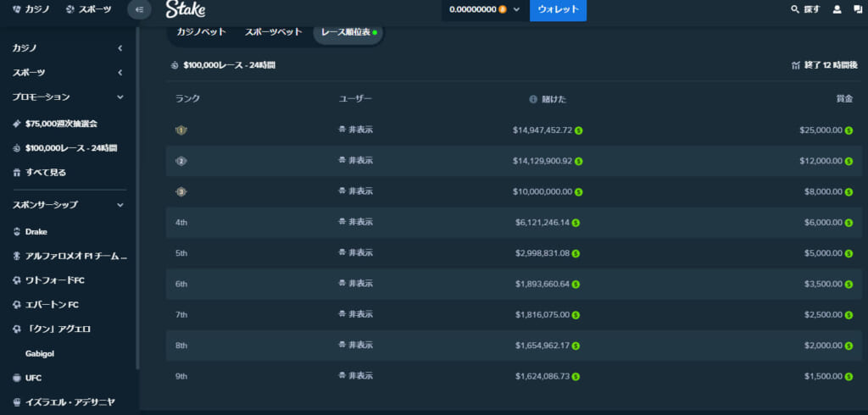Open the user profile icon

[x=837, y=9]
